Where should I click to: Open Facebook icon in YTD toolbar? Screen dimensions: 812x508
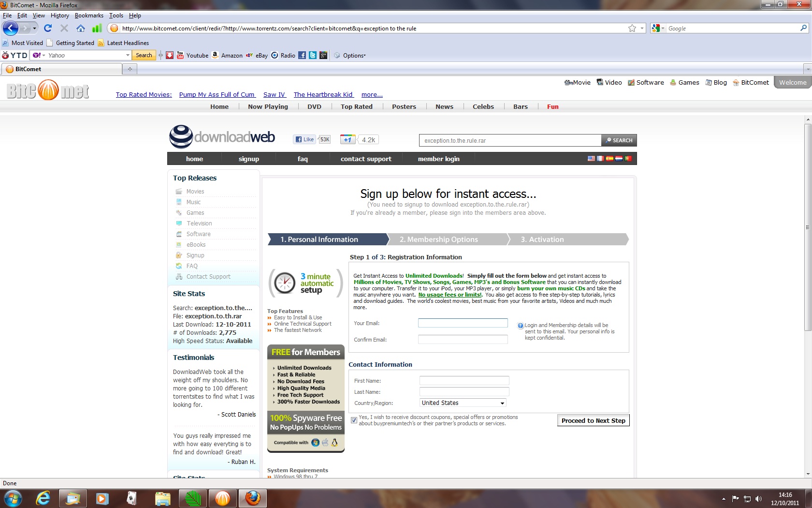coord(302,55)
